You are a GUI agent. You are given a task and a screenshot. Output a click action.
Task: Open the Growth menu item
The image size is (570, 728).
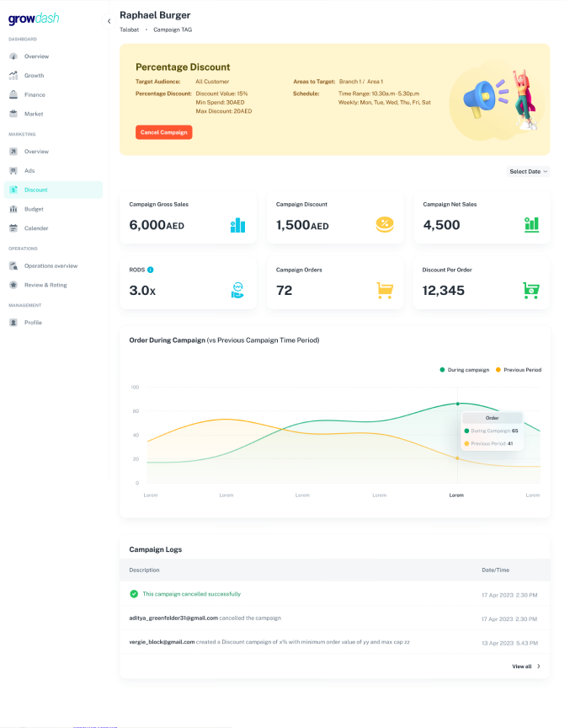[x=35, y=75]
